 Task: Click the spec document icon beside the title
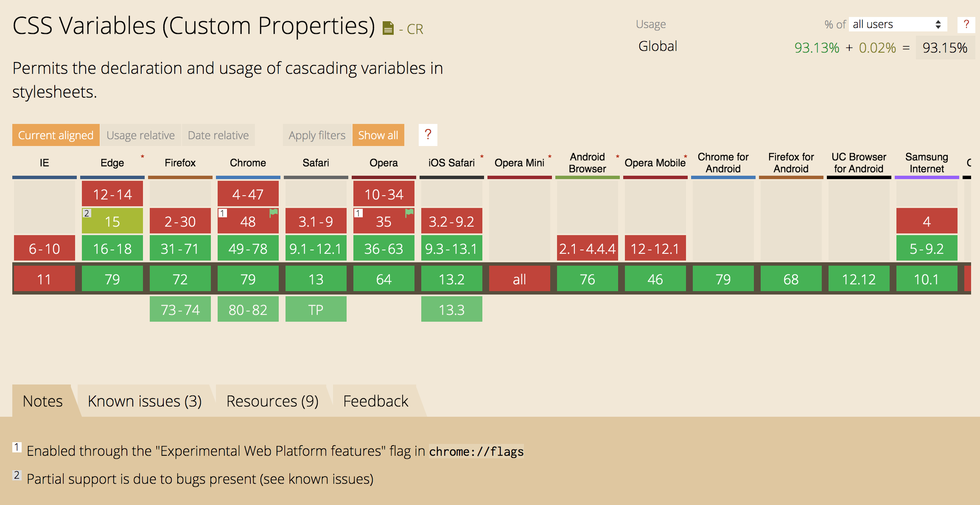388,28
